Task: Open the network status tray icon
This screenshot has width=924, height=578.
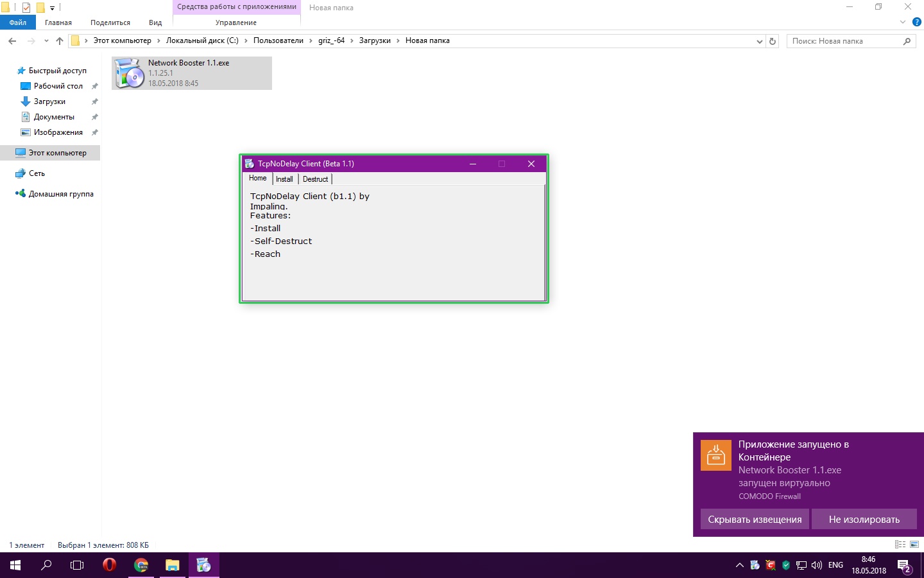Action: coord(801,565)
